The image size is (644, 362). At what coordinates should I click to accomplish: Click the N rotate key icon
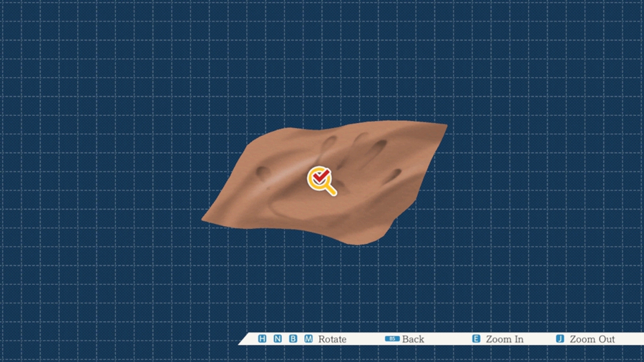[x=278, y=338]
